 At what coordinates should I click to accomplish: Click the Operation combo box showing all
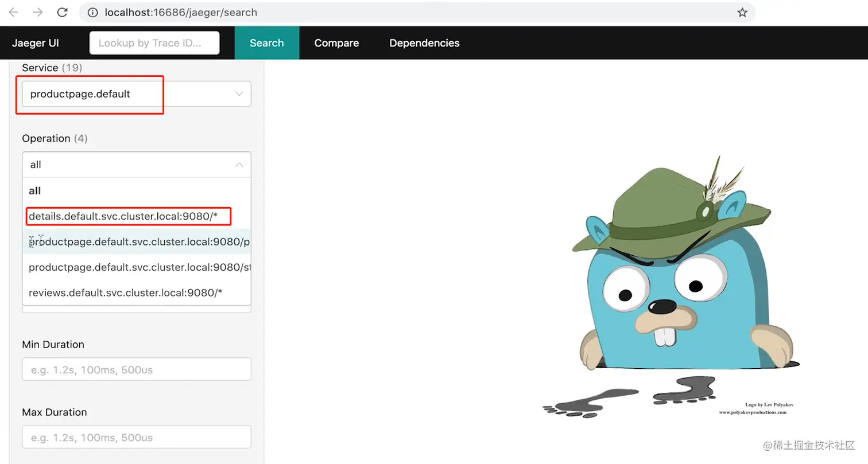[136, 165]
